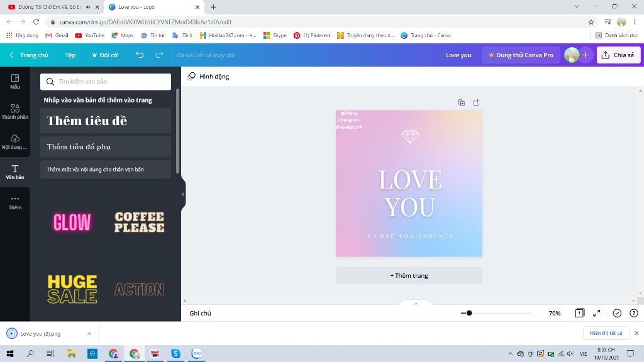The image size is (644, 362).
Task: Click the redo arrow in Canva toolbar
Action: pos(159,55)
